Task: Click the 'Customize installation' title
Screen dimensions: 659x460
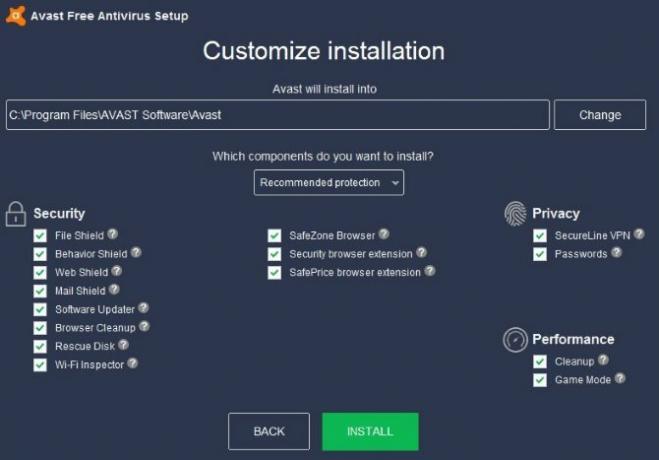Action: [324, 51]
